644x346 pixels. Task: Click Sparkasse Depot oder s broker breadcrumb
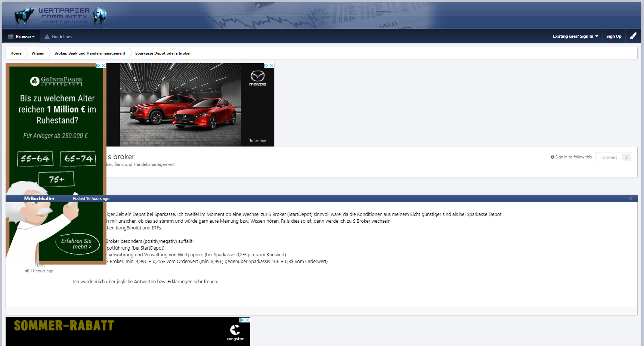click(x=163, y=53)
